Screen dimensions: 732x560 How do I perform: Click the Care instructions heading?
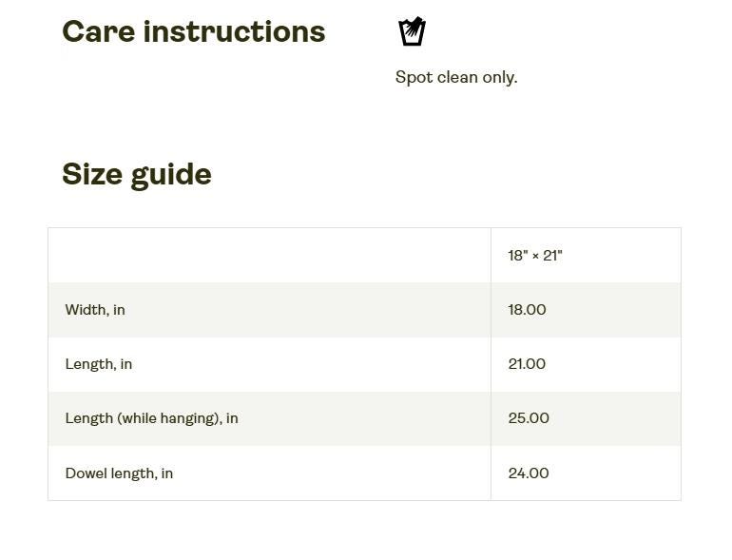(x=193, y=31)
